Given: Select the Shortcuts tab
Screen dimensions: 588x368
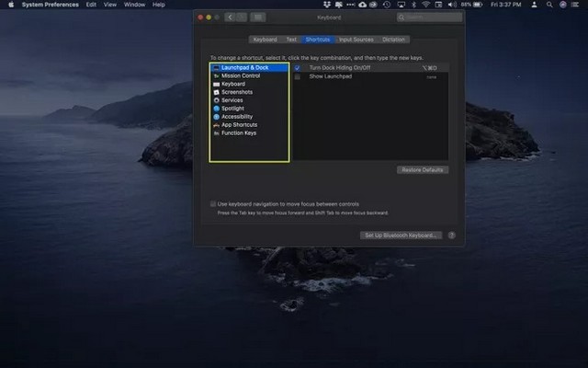Looking at the screenshot, I should coord(318,40).
